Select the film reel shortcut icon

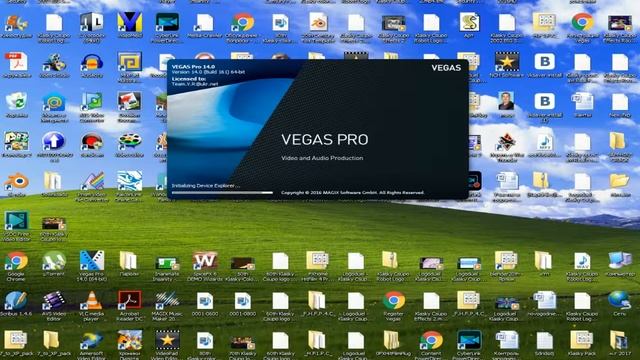click(130, 142)
